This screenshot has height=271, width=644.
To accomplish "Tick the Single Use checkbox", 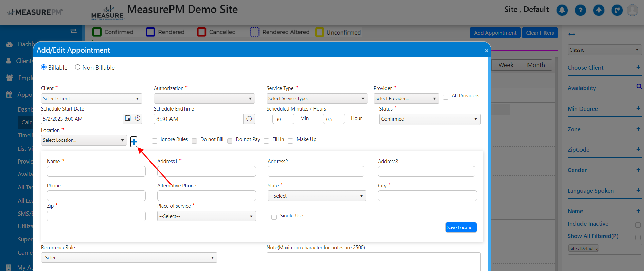I will click(274, 217).
